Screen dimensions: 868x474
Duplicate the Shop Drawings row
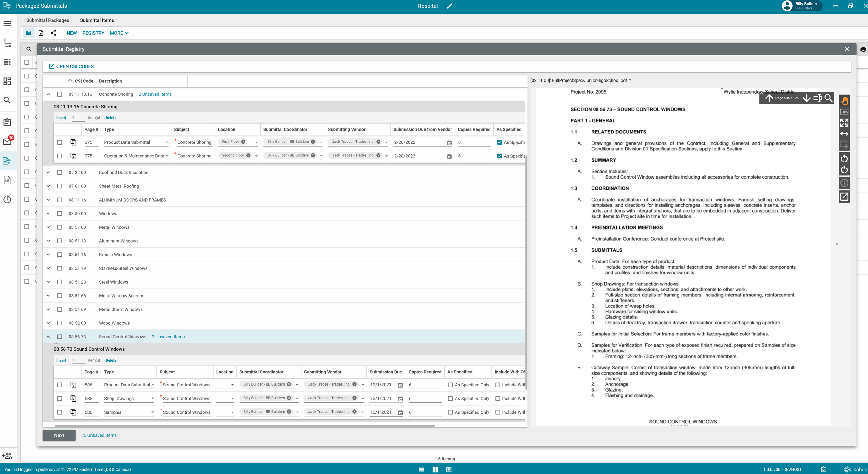[x=73, y=398]
